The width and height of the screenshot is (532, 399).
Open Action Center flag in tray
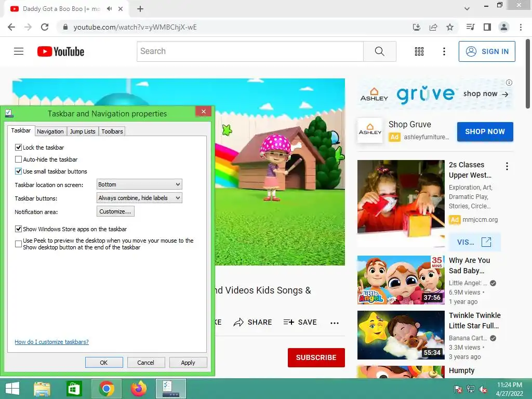[x=458, y=389]
